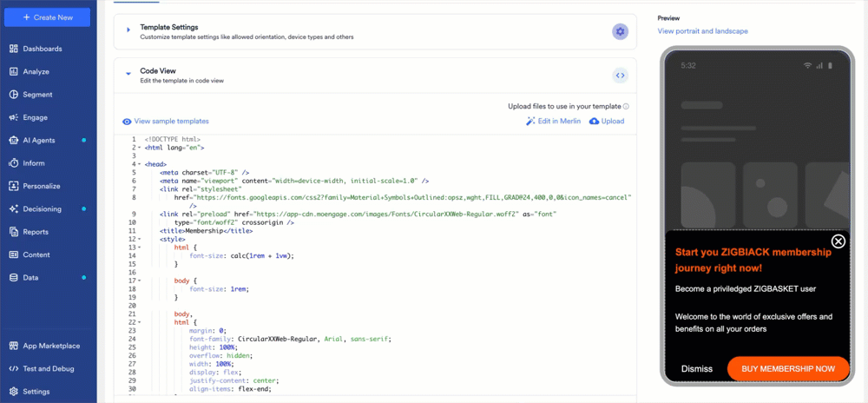Click Dismiss in the preview
Viewport: 868px width, 403px height.
tap(697, 368)
